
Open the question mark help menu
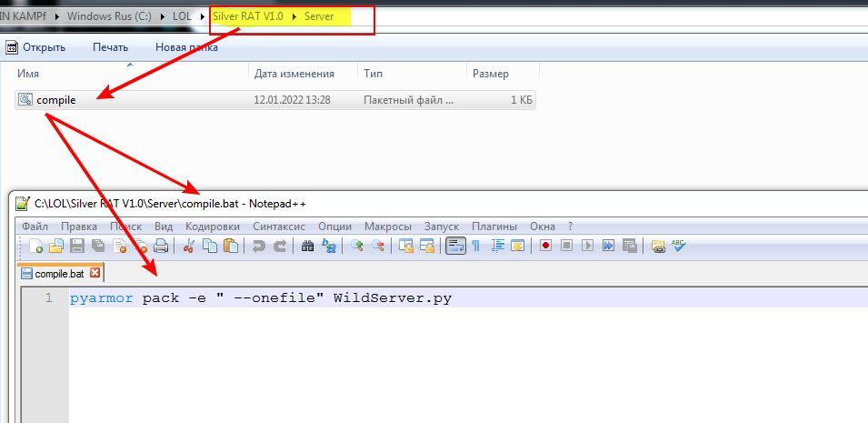[570, 227]
